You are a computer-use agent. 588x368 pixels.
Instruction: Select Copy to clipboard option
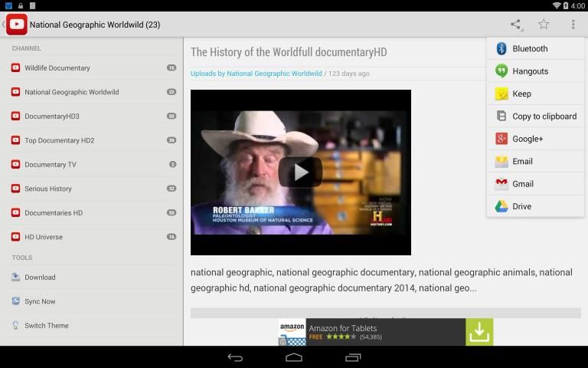tap(535, 117)
